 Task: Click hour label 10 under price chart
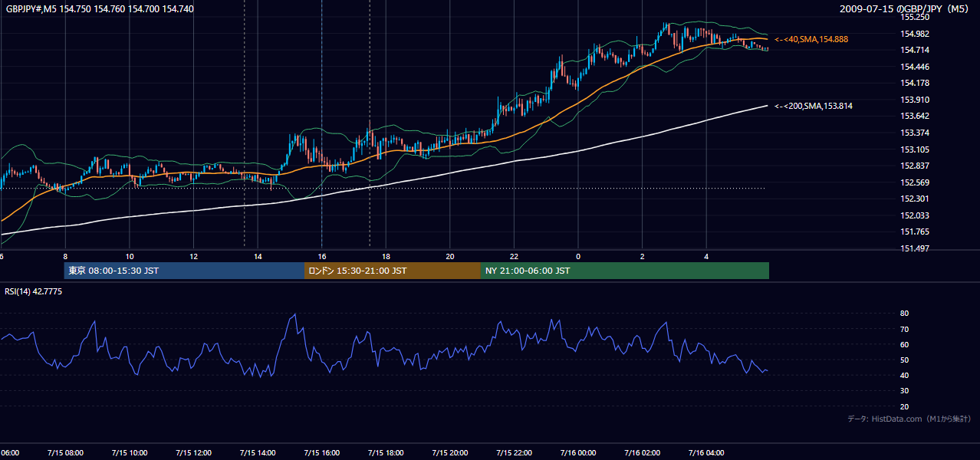click(x=130, y=256)
